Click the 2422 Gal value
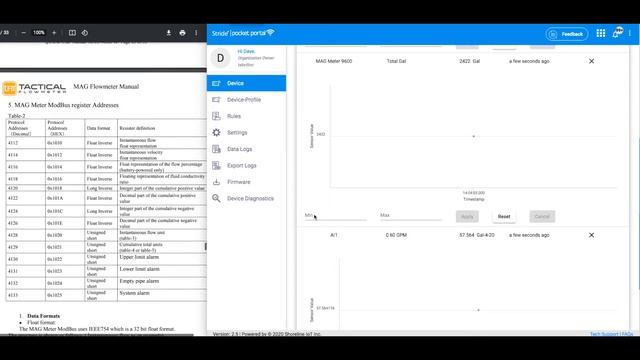The image size is (640, 360). (469, 61)
